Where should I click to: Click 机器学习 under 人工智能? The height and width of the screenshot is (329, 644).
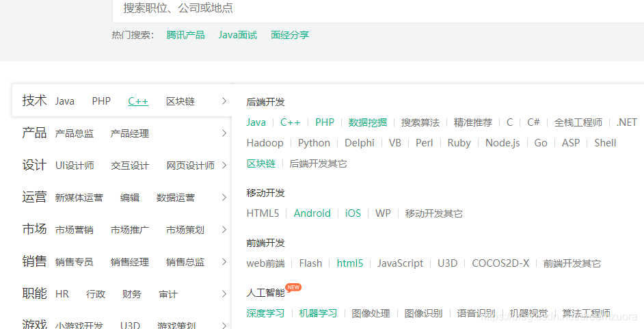point(318,313)
